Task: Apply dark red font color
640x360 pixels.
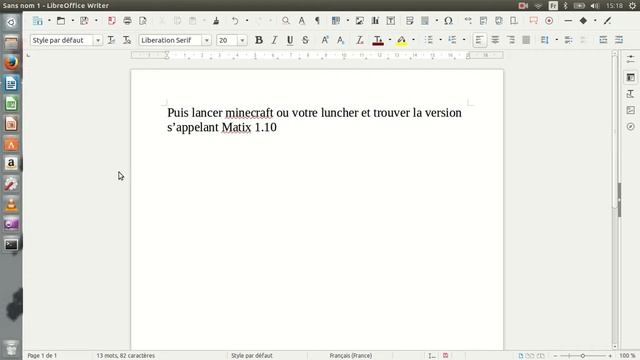Action: pos(378,40)
